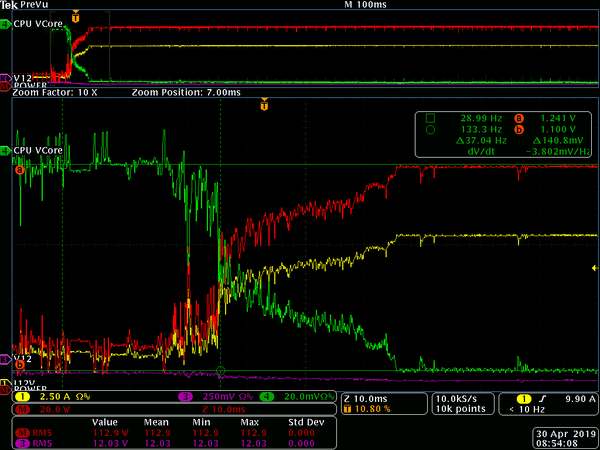Click the dV/dt label in cursor readout
Viewport: 600px width, 450px height.
[481, 152]
